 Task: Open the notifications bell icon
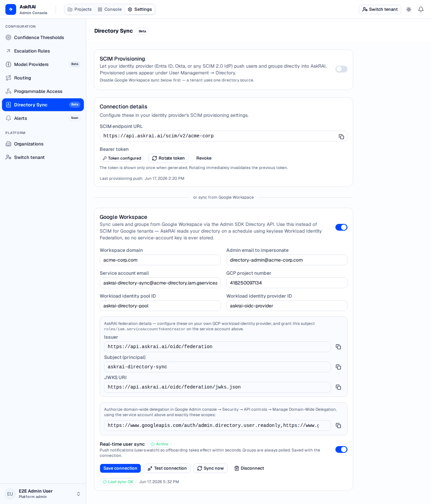click(x=421, y=9)
